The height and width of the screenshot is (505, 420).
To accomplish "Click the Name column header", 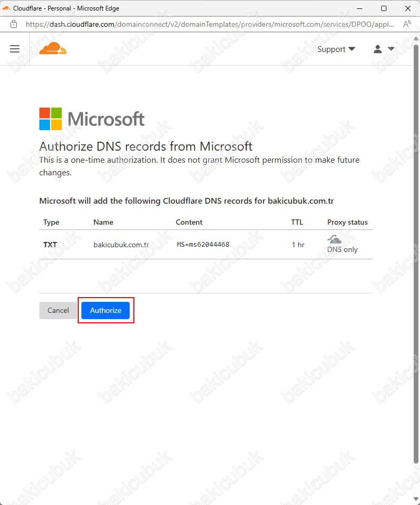I will 103,222.
